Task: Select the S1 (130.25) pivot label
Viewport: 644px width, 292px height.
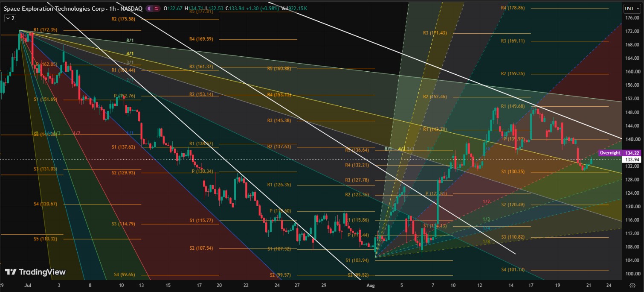Action: (513, 171)
